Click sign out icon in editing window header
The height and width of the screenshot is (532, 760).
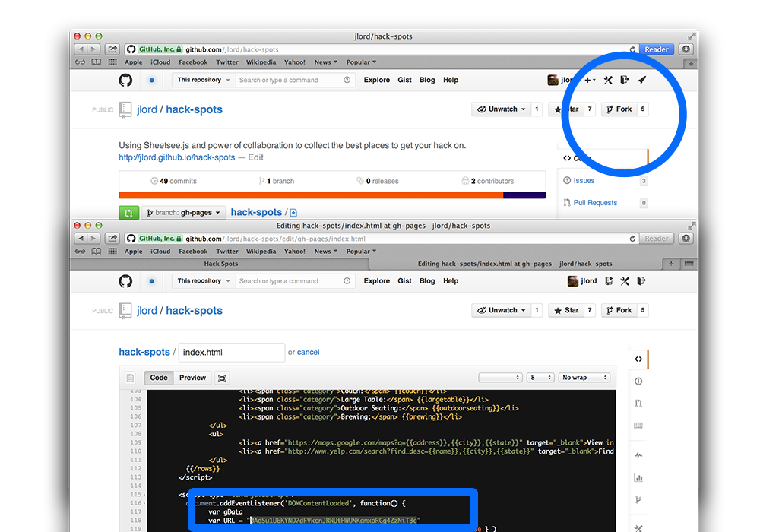point(641,281)
